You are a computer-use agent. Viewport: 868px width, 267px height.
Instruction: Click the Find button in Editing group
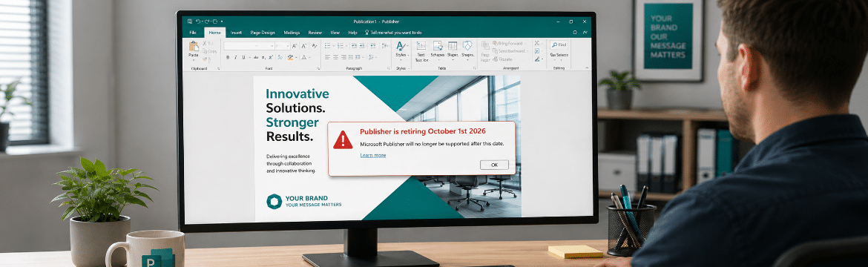coord(559,44)
